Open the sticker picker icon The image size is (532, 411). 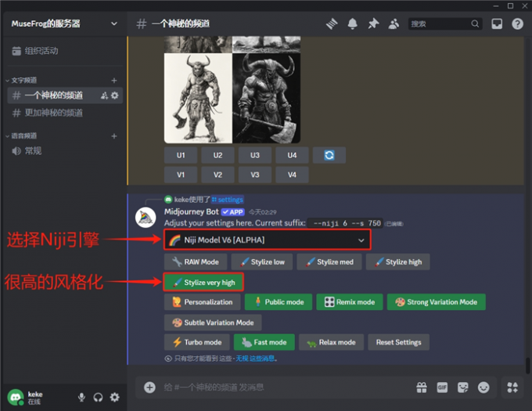point(463,388)
